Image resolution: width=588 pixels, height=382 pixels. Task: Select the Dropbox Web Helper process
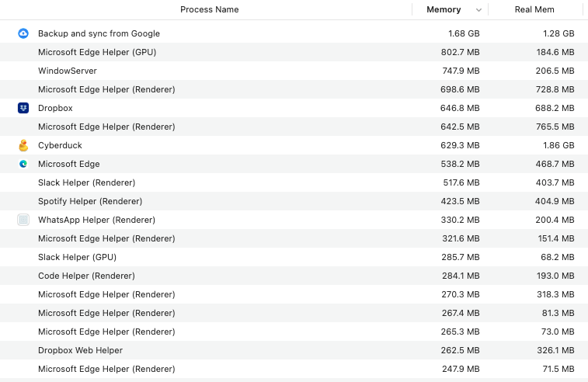(294, 350)
